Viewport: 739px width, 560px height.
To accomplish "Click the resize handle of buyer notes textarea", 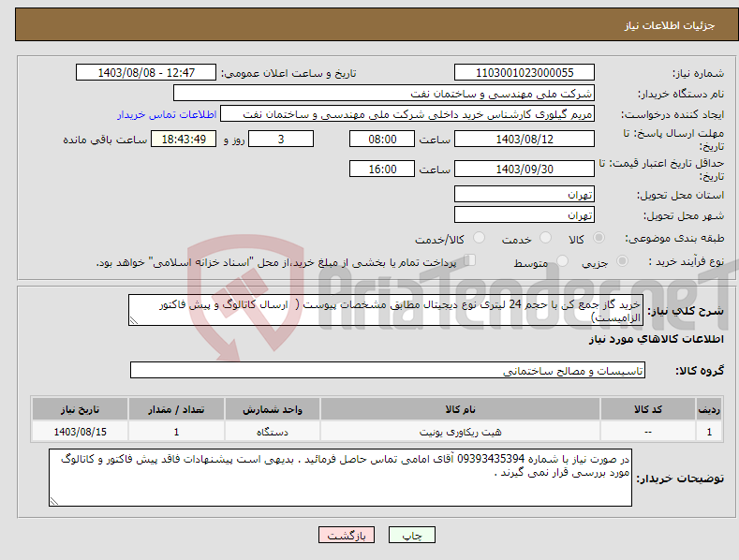I will (54, 501).
